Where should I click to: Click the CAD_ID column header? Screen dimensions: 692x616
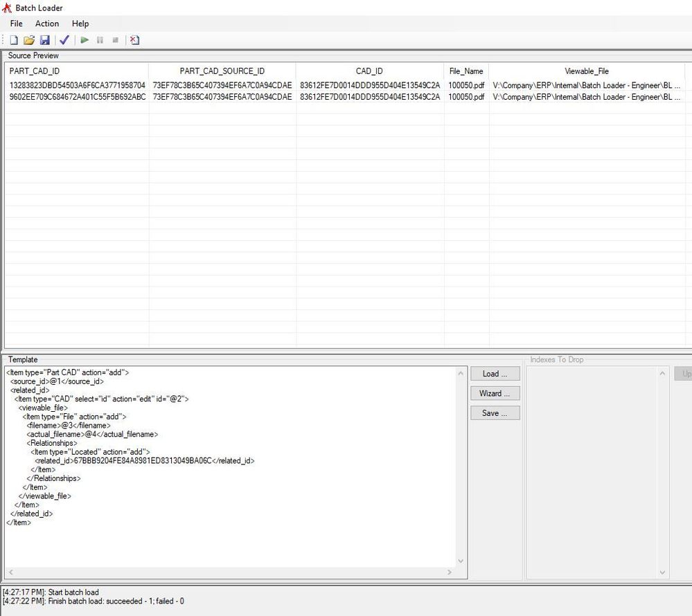[x=369, y=71]
